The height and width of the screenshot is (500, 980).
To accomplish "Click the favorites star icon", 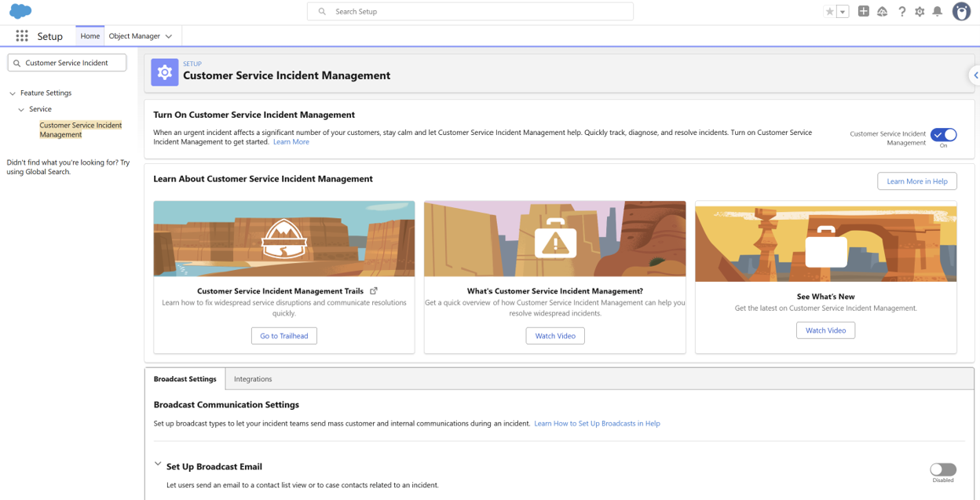I will [829, 12].
